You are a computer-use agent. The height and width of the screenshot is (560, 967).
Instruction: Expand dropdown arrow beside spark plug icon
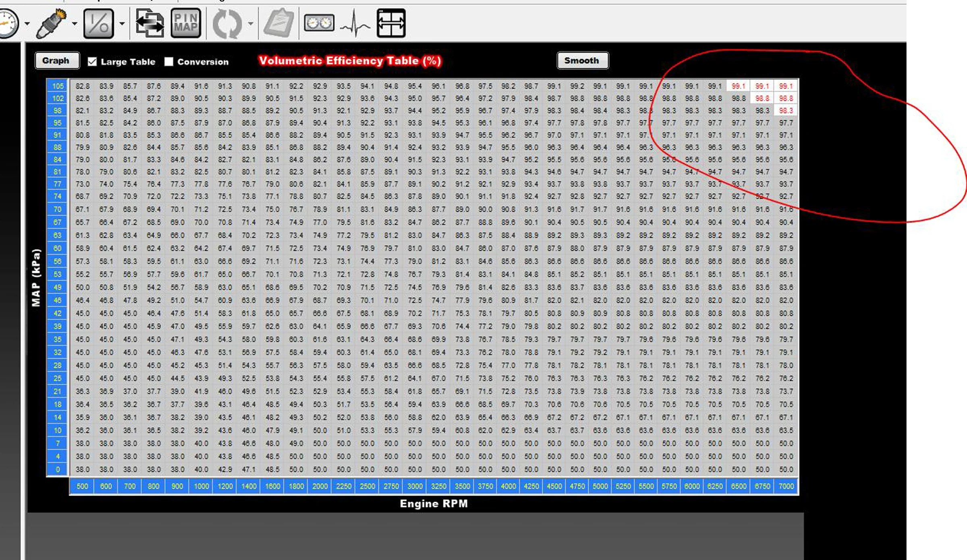point(75,24)
